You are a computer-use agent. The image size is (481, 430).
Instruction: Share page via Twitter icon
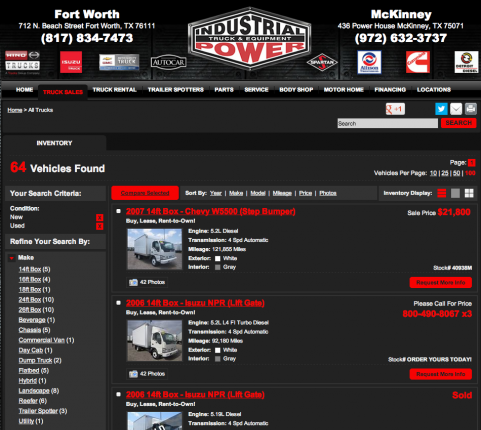pyautogui.click(x=441, y=109)
